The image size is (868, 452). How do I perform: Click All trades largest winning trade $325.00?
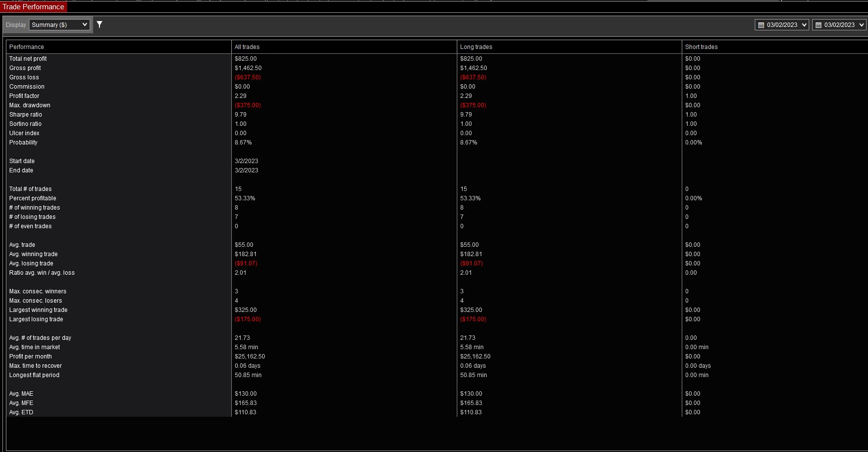(x=246, y=310)
